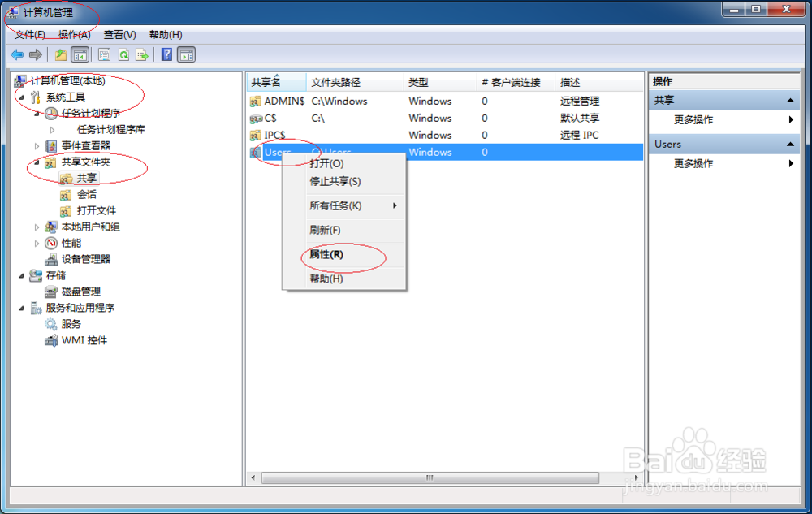Click the WMI 控件 icon

[50, 340]
